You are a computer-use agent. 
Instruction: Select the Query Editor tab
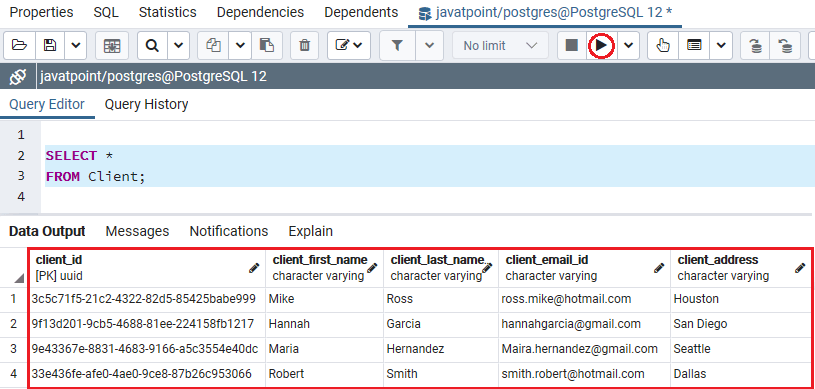point(47,105)
